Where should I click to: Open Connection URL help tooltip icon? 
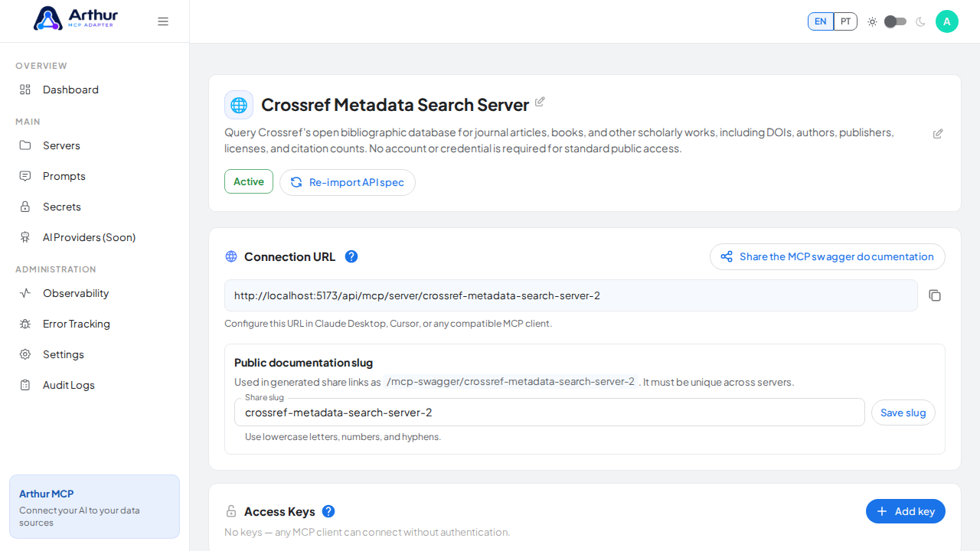coord(351,256)
